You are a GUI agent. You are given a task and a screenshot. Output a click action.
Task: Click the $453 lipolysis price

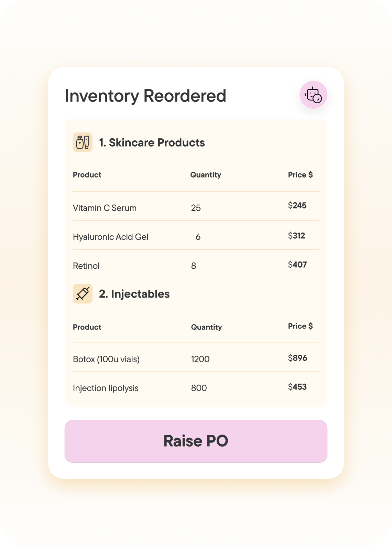[x=297, y=387]
